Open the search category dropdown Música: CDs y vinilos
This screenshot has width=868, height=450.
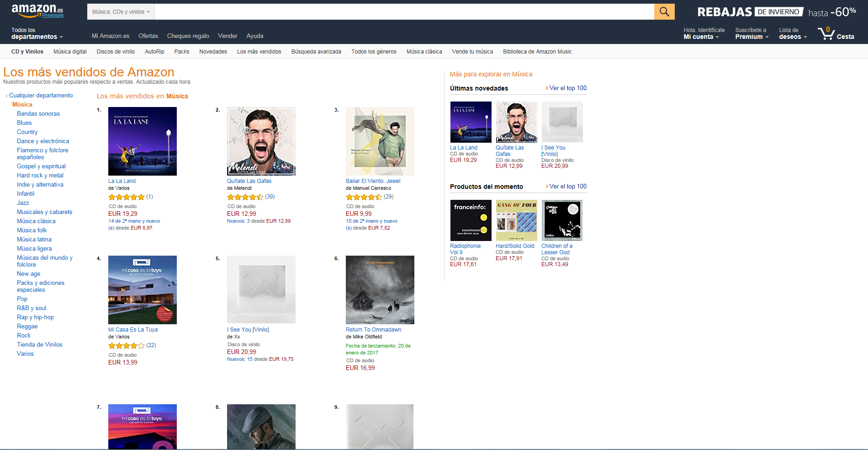pos(121,12)
